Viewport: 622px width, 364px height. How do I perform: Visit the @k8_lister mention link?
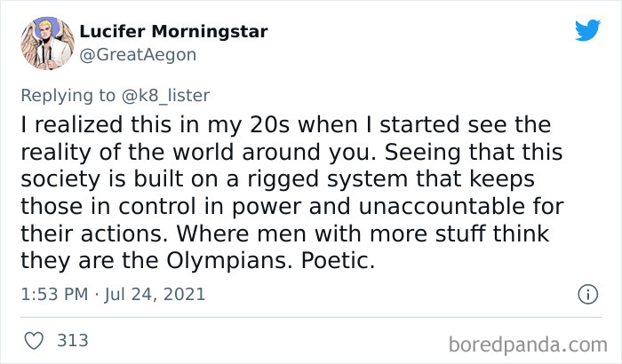point(171,94)
